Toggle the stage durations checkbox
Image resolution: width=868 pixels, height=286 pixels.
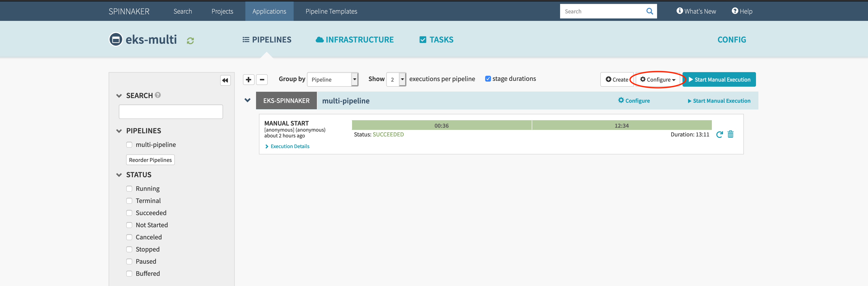[x=488, y=79]
